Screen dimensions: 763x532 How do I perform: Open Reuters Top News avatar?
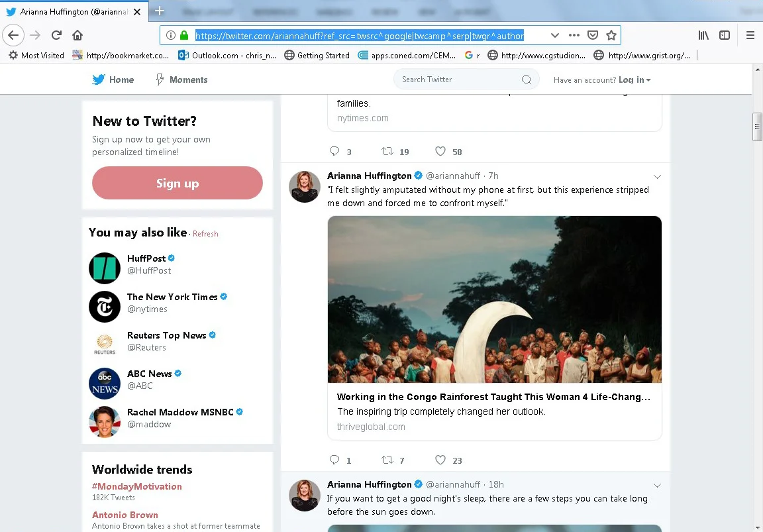105,345
